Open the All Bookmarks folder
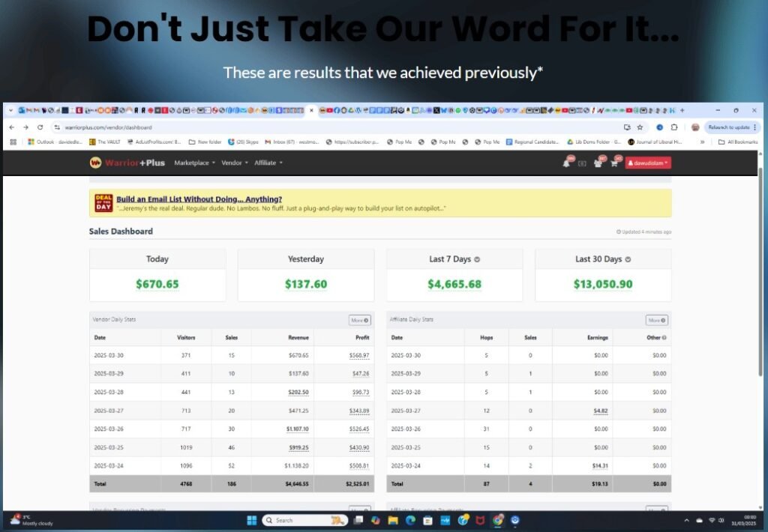The width and height of the screenshot is (768, 532). click(738, 142)
